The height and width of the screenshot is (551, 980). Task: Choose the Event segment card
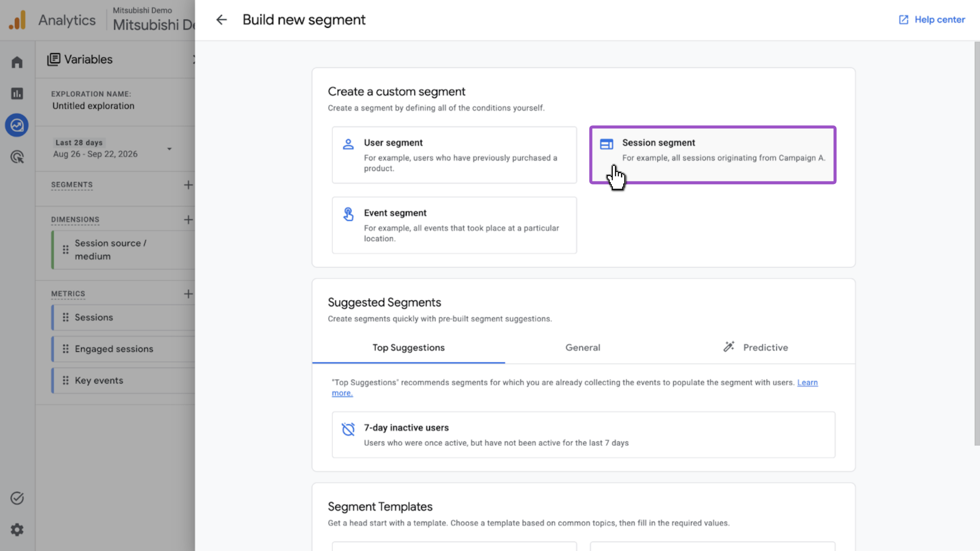454,225
